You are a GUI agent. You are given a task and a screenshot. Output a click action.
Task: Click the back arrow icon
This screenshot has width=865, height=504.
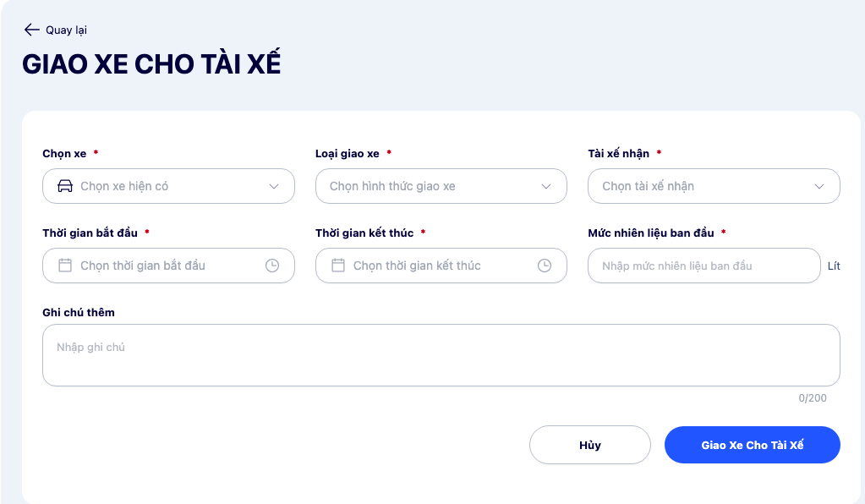click(x=32, y=30)
